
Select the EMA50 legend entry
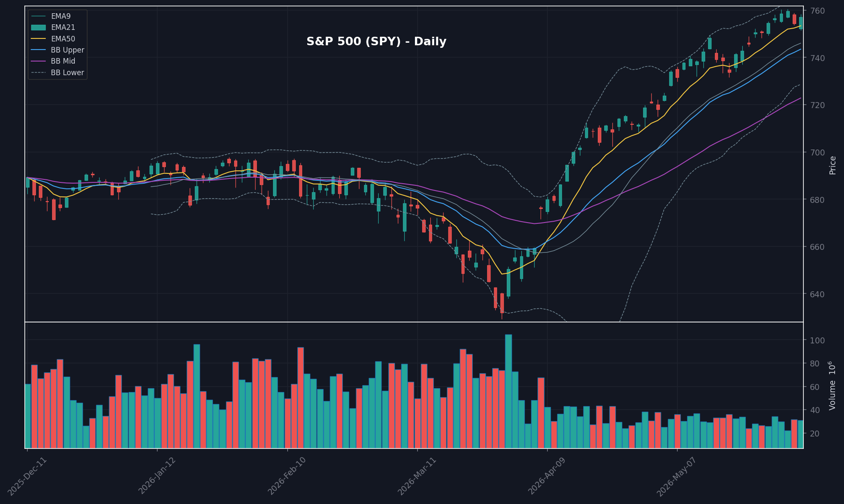(53, 39)
